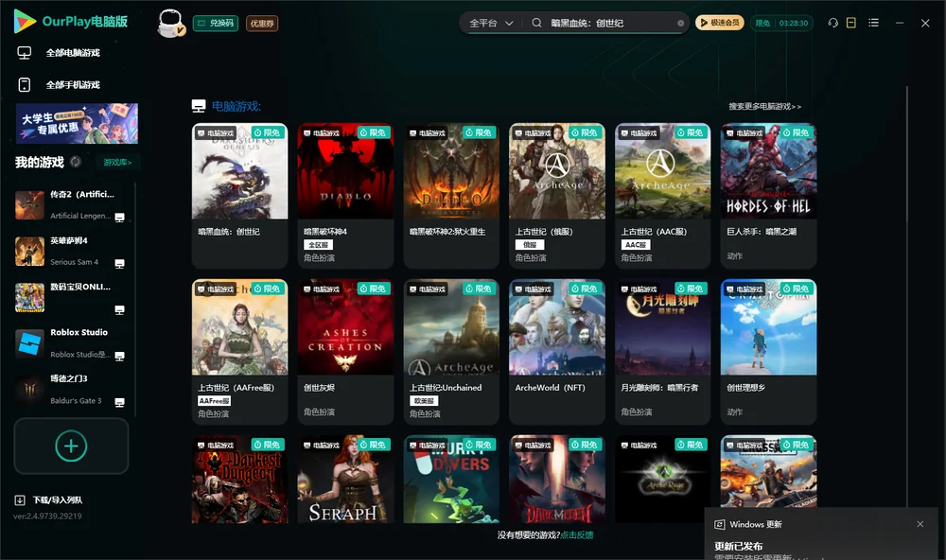This screenshot has width=946, height=560.
Task: Open the 上古世纪:Unchained card
Action: 451,352
